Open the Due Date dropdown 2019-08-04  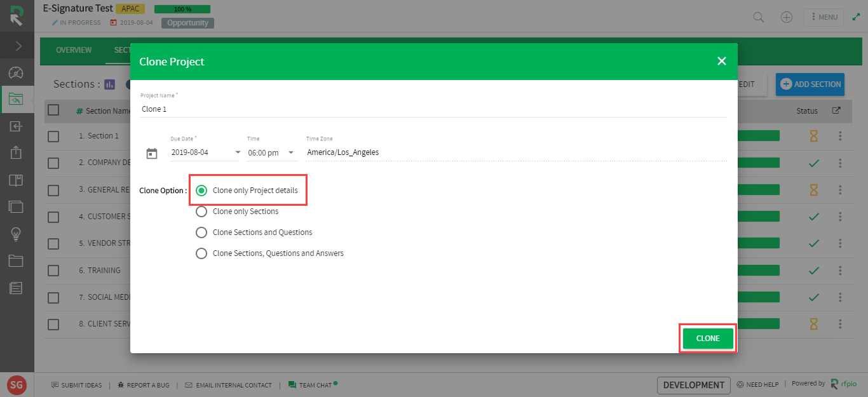[x=206, y=152]
